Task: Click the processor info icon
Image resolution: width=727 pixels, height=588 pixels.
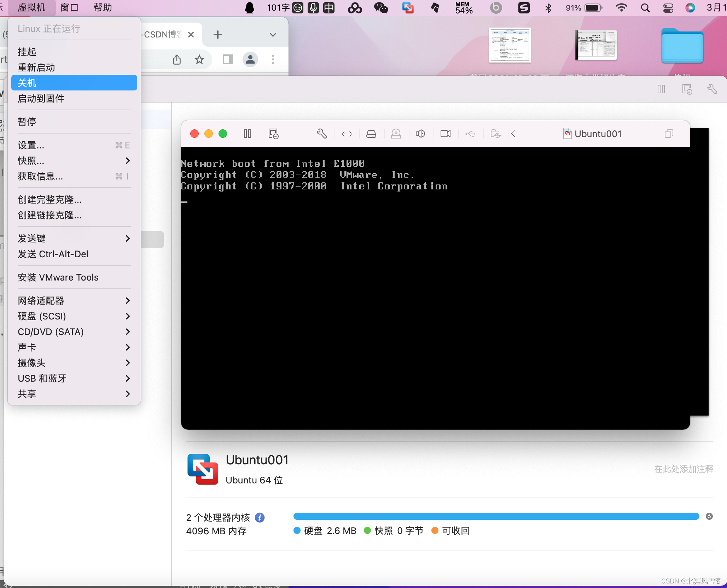Action: (x=260, y=517)
